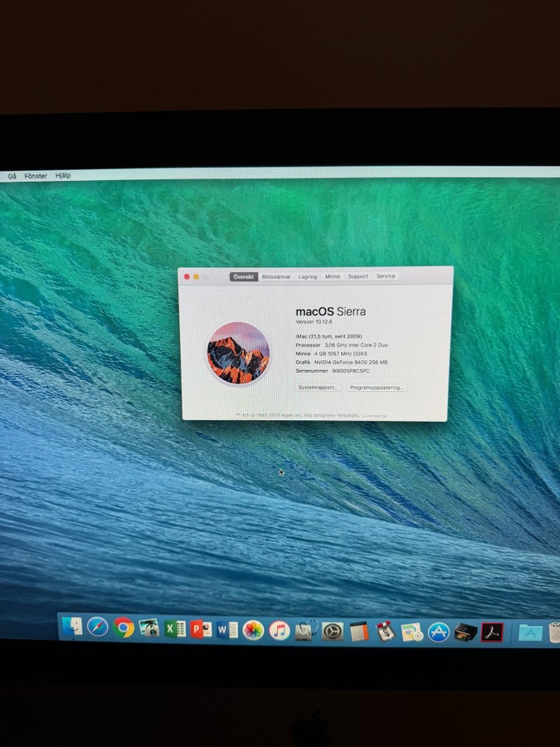The image size is (560, 747).
Task: Launch Disk Utility from the Dock
Action: click(x=305, y=632)
